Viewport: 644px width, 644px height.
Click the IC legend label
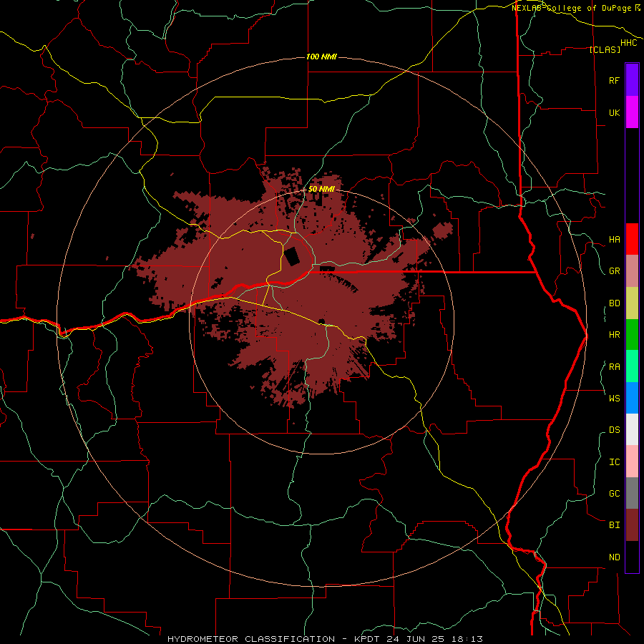(614, 462)
